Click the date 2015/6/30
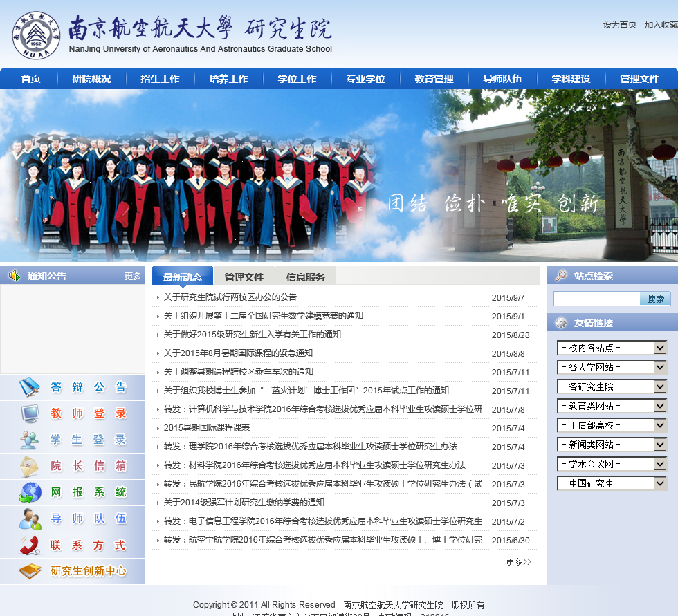 point(511,541)
